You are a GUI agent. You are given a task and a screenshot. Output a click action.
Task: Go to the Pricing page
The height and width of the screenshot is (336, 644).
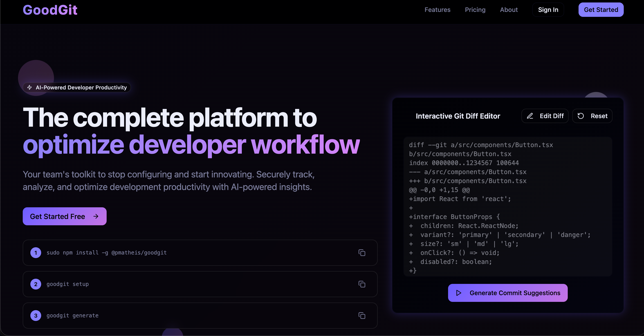tap(475, 10)
